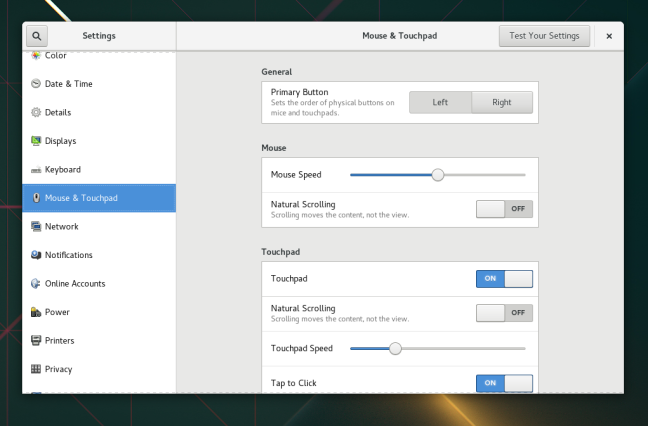Click the Mouse Speed track right of its handle
This screenshot has width=648, height=426.
point(485,175)
